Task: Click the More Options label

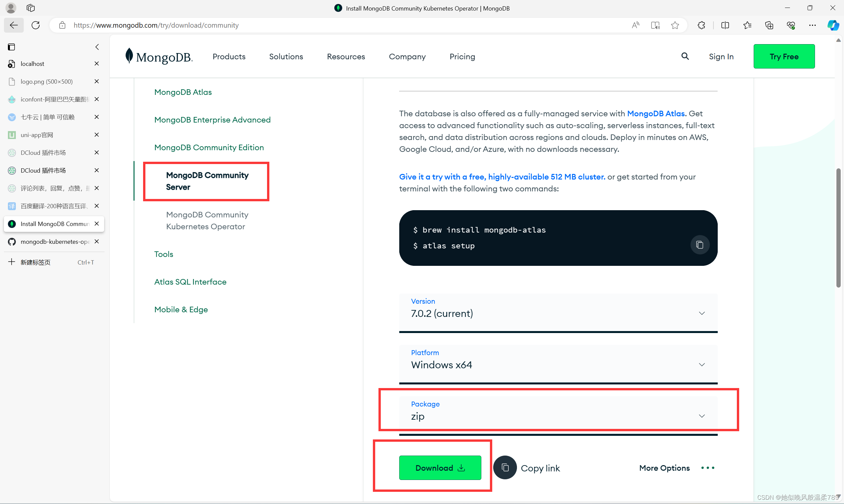Action: coord(665,468)
